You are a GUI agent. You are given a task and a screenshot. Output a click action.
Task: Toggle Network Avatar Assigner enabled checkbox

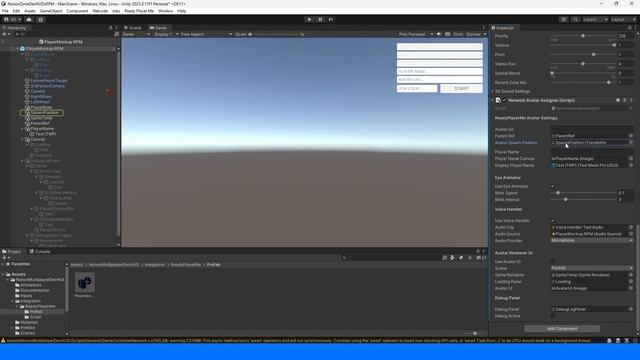(504, 100)
